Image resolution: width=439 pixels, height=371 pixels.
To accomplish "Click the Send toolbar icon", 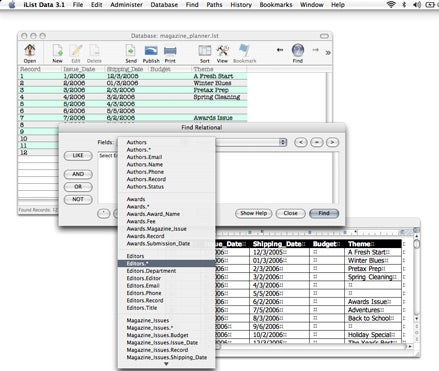I will 131,53.
